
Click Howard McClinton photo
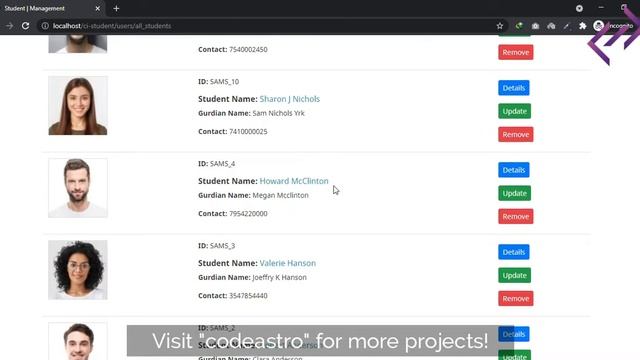click(x=78, y=188)
